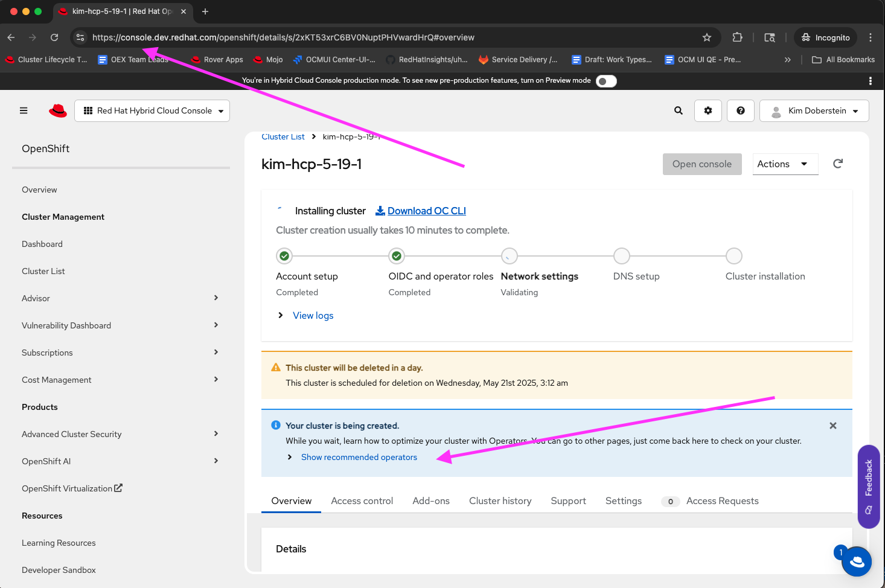Open the RedHatInsights GitHub bookmark

pos(427,60)
